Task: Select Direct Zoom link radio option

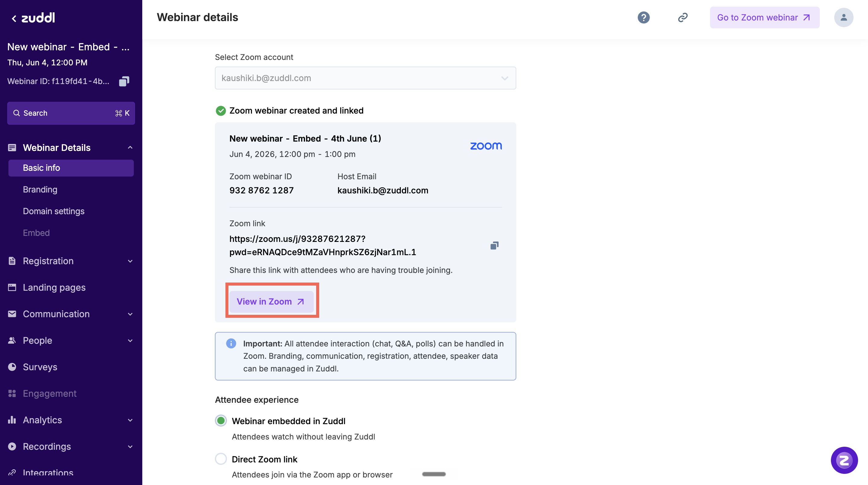Action: tap(221, 459)
